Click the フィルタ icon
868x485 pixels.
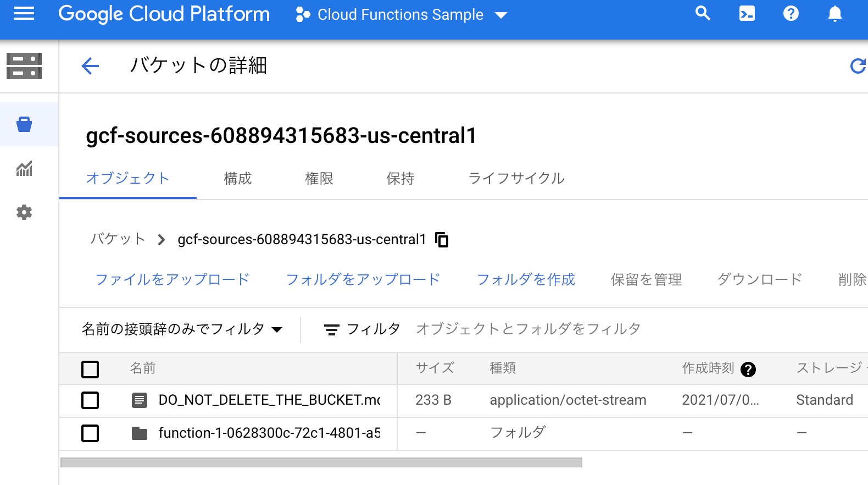(x=331, y=329)
